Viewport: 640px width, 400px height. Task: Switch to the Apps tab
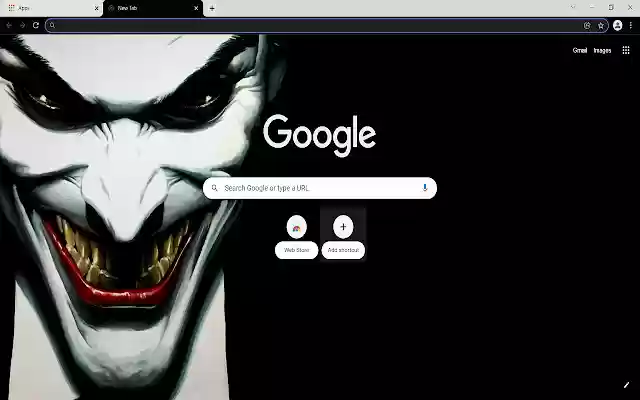click(51, 8)
